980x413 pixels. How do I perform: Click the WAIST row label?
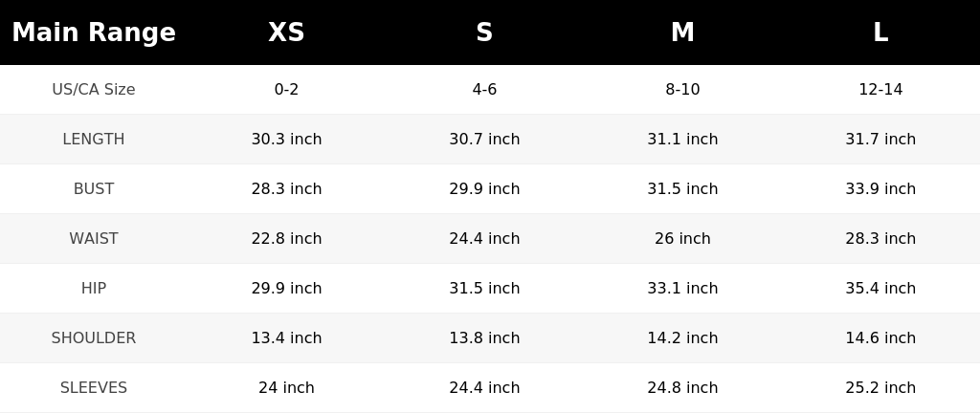[x=94, y=238]
